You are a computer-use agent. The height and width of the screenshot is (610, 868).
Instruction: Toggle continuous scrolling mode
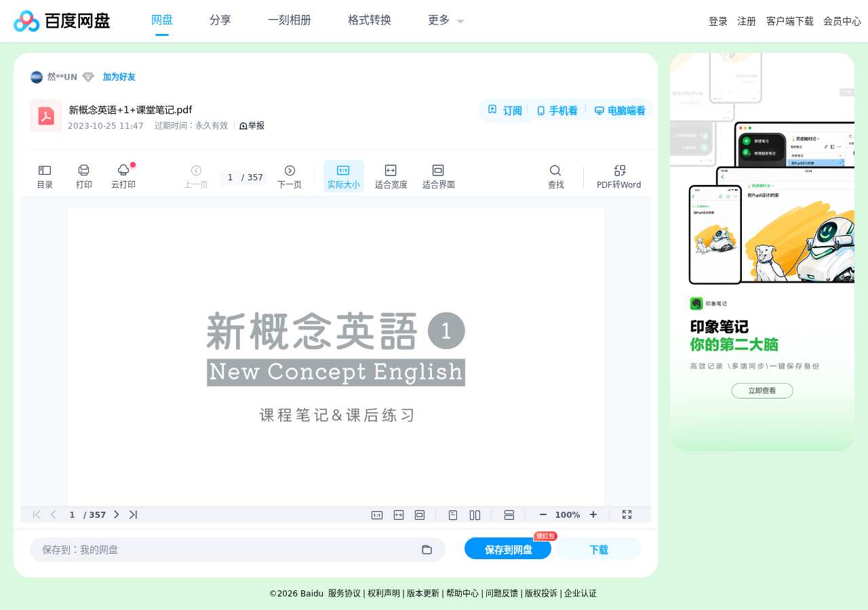[x=509, y=515]
